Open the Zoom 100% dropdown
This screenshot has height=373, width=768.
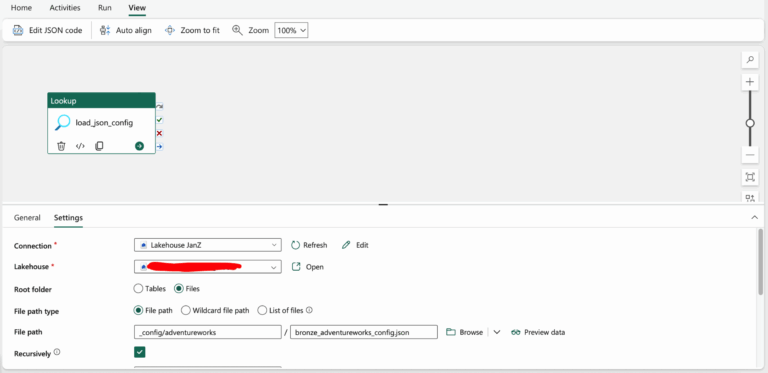291,30
